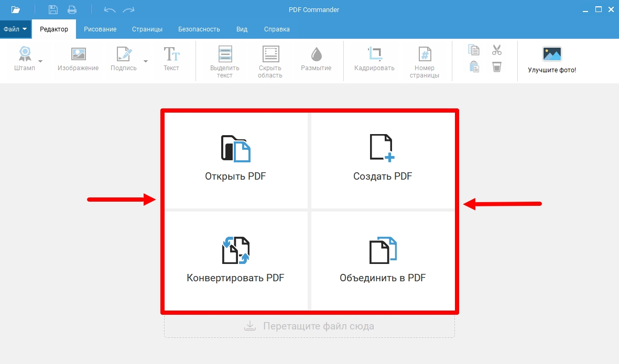Click the Save floppy disk icon
The image size is (619, 364).
coord(53,9)
